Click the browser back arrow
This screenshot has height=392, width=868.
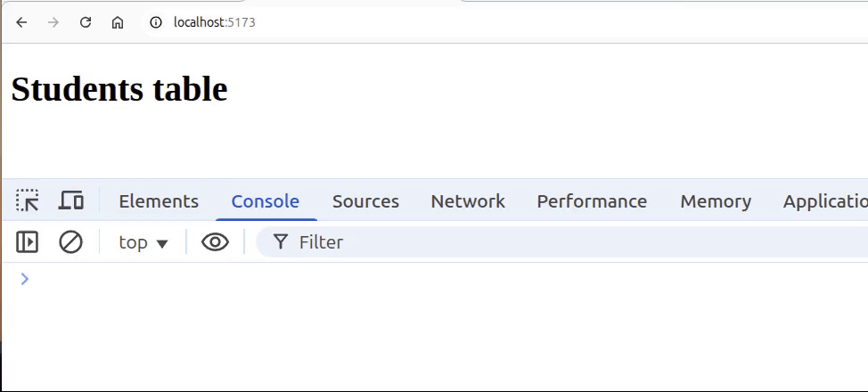click(x=21, y=22)
